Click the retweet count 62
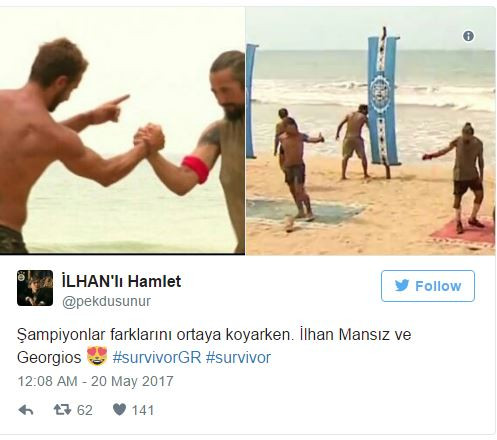 click(x=85, y=410)
